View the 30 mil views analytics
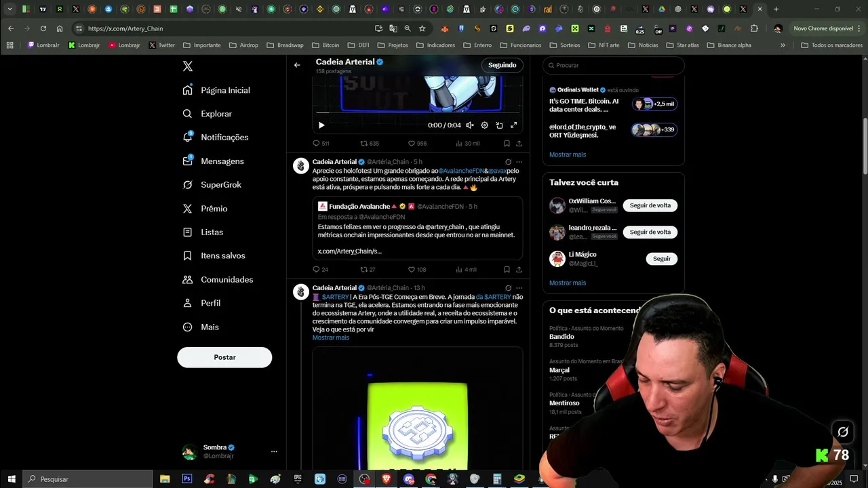The width and height of the screenshot is (868, 488). pos(467,144)
